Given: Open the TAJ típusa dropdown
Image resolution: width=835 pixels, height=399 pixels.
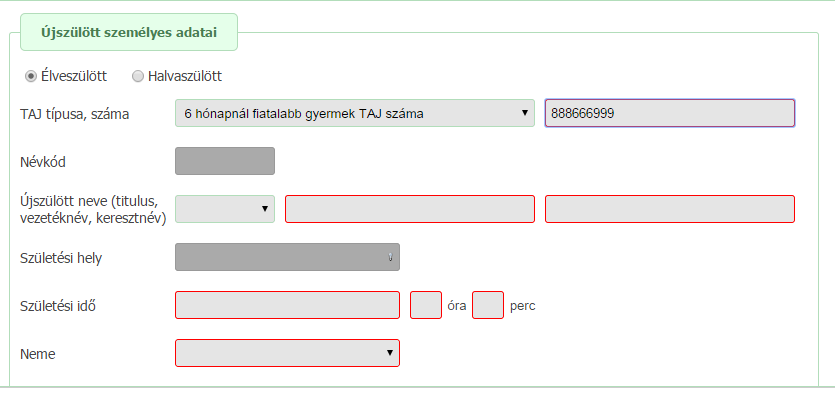Looking at the screenshot, I should (355, 113).
